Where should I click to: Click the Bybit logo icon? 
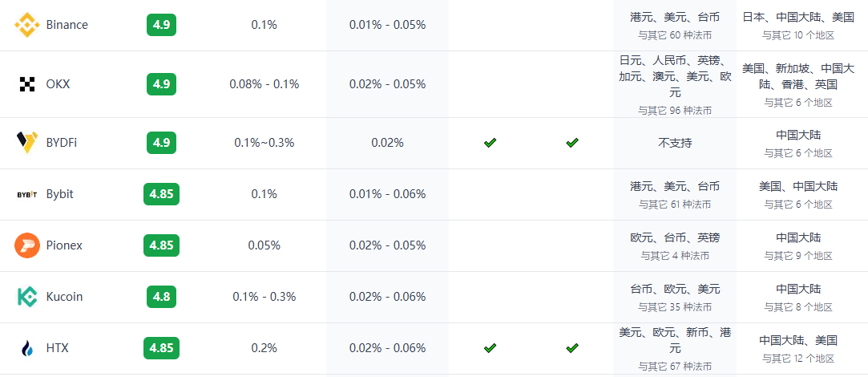27,194
